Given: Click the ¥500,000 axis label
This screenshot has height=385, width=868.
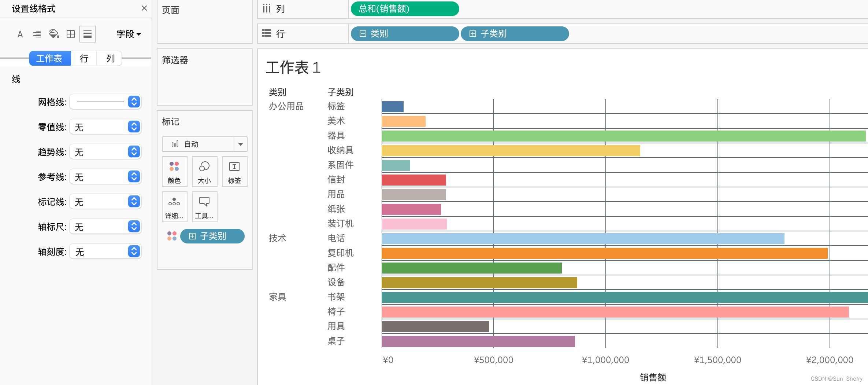Looking at the screenshot, I should (x=493, y=360).
